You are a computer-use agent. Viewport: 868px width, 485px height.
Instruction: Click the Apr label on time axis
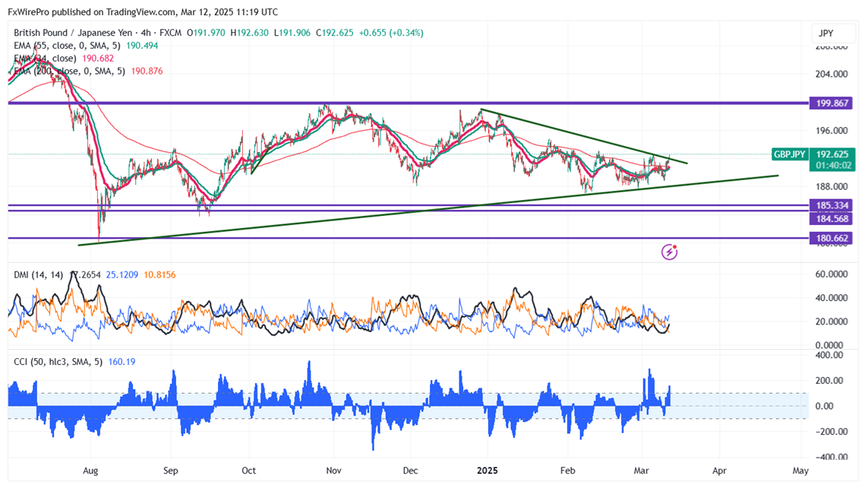719,471
